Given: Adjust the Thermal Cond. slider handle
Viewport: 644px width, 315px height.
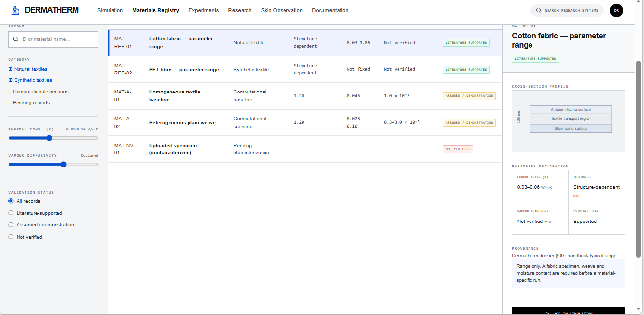Looking at the screenshot, I should tap(49, 138).
